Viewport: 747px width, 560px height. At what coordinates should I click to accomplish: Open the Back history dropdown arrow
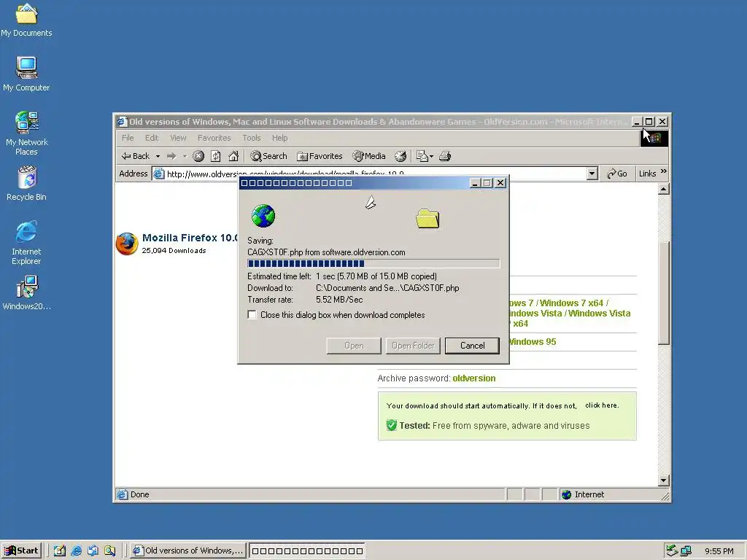pyautogui.click(x=158, y=156)
